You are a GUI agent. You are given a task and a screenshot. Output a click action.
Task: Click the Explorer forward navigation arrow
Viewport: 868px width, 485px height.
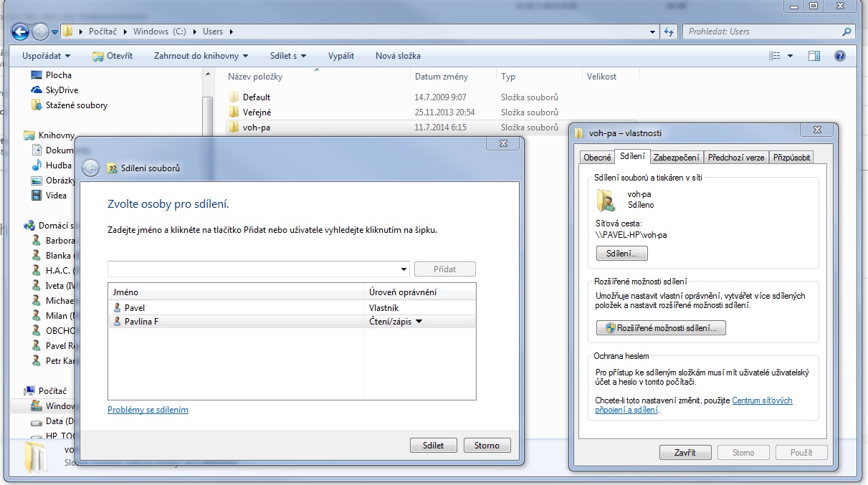41,32
